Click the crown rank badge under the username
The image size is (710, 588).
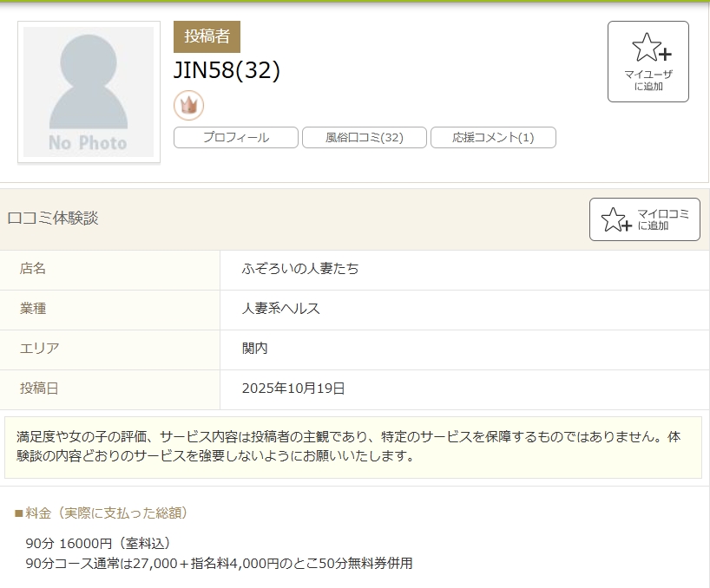coord(188,106)
